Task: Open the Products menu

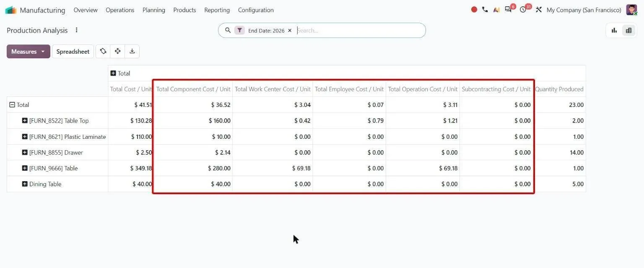Action: click(x=184, y=10)
